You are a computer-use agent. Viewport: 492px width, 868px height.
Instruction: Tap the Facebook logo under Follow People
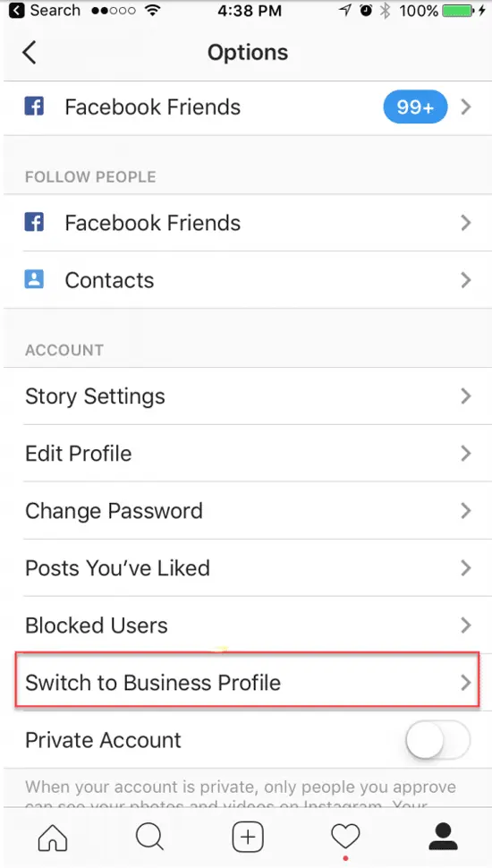tap(34, 223)
